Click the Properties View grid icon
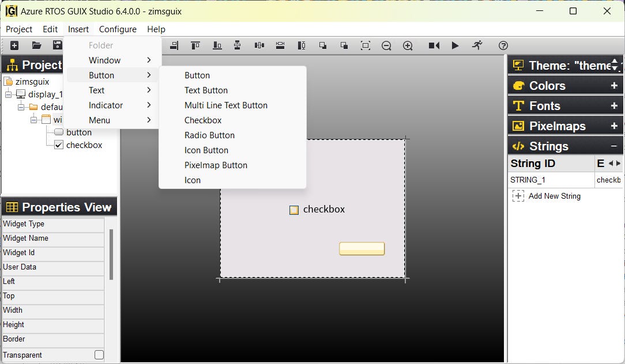The image size is (625, 364). (12, 207)
